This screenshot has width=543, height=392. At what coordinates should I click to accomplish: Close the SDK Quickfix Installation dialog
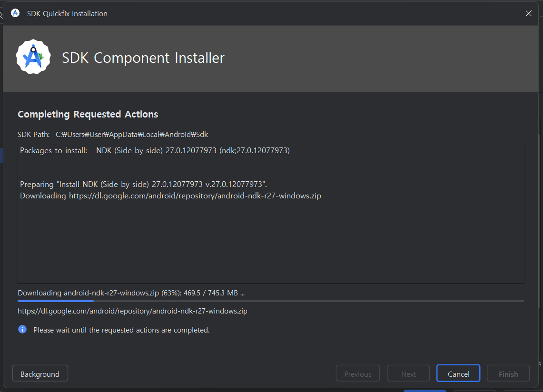tap(528, 13)
